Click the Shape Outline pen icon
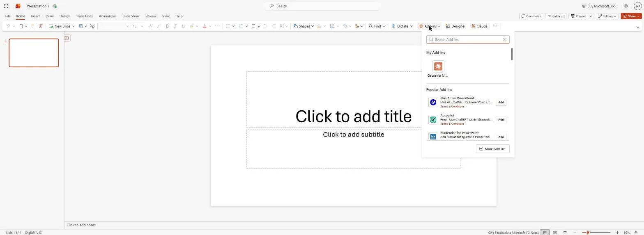644x235 pixels. click(x=332, y=26)
